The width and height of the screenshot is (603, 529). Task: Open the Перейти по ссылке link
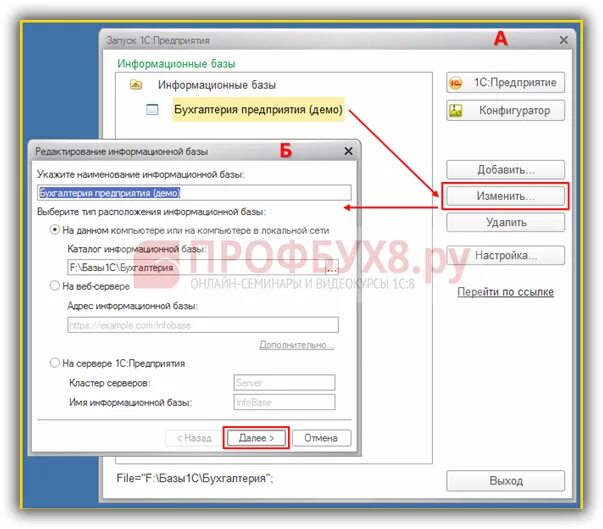pos(505,292)
